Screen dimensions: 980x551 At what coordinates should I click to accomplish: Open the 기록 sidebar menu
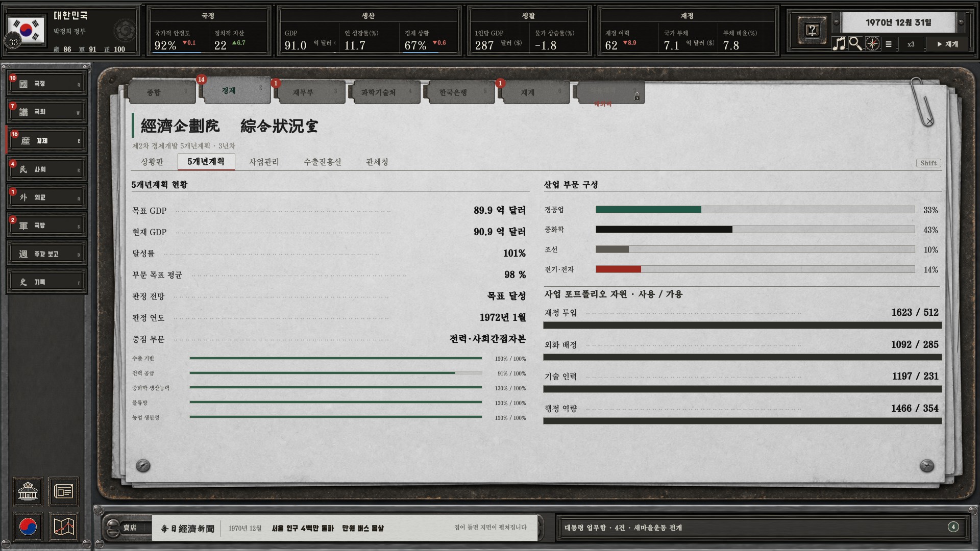(x=46, y=282)
